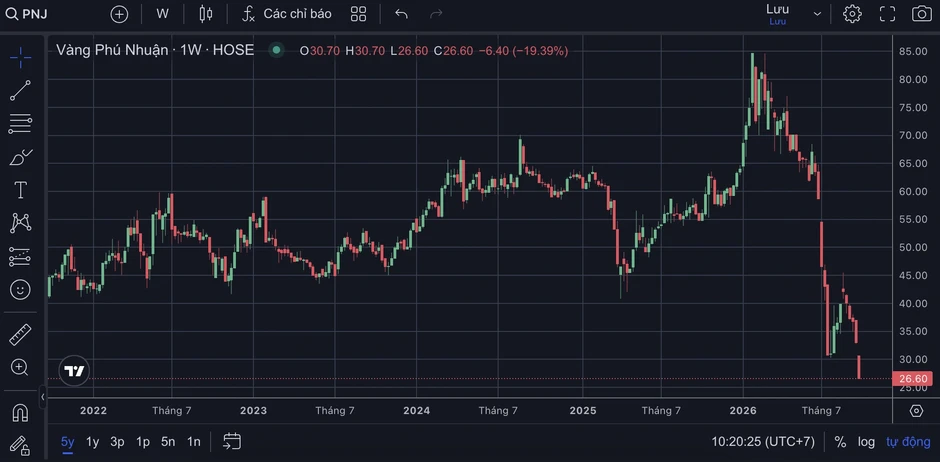The image size is (940, 462).
Task: Select the brush drawing tool
Action: point(20,157)
